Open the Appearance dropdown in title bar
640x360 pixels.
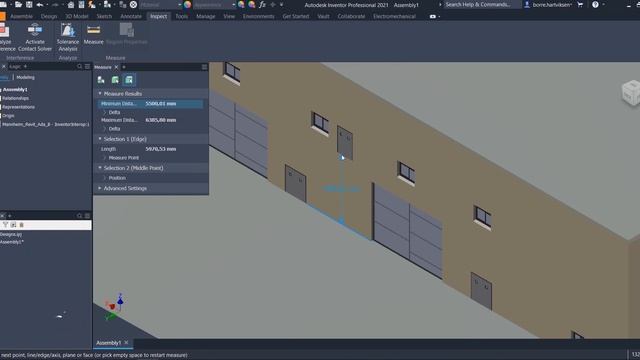point(214,5)
